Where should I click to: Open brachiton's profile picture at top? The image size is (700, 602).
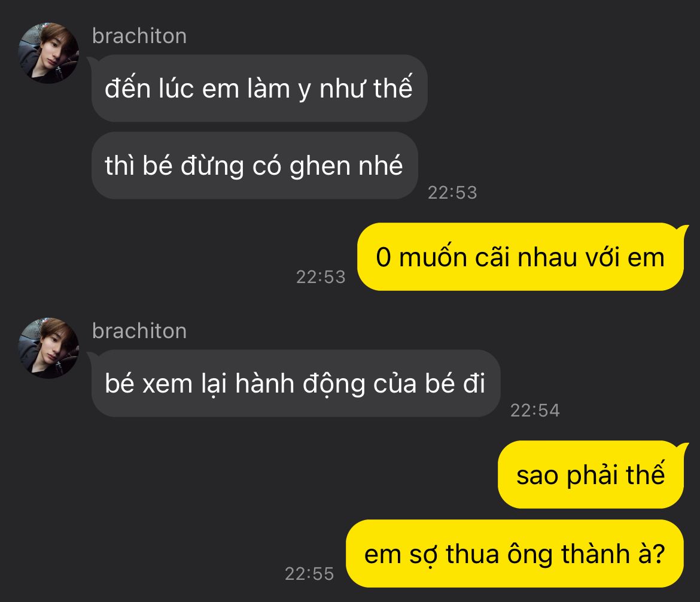click(x=48, y=53)
